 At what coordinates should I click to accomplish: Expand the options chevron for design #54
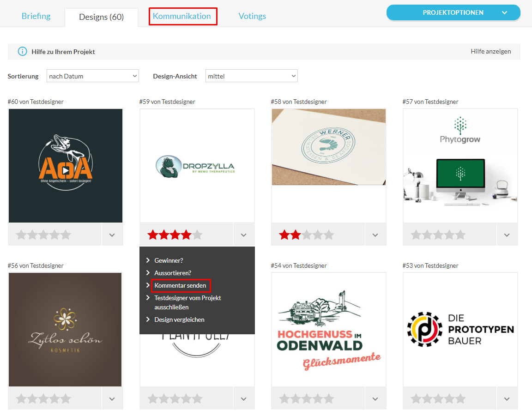pyautogui.click(x=375, y=399)
